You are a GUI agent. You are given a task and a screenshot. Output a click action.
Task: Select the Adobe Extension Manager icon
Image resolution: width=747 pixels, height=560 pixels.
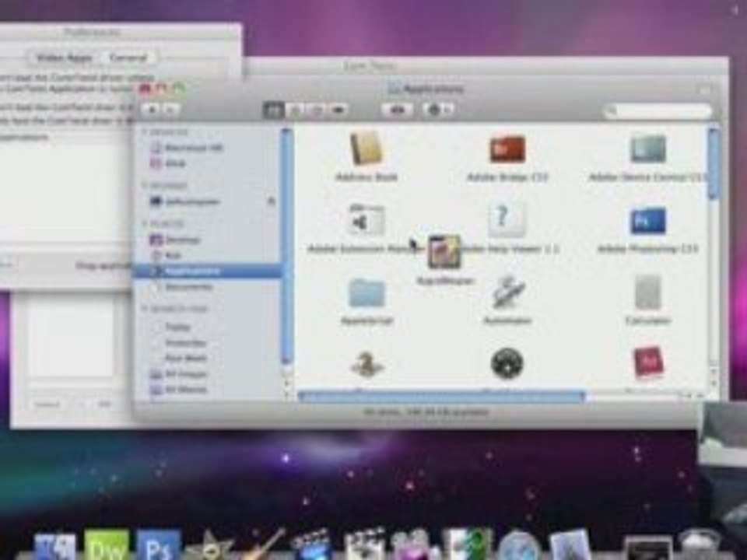(x=366, y=220)
